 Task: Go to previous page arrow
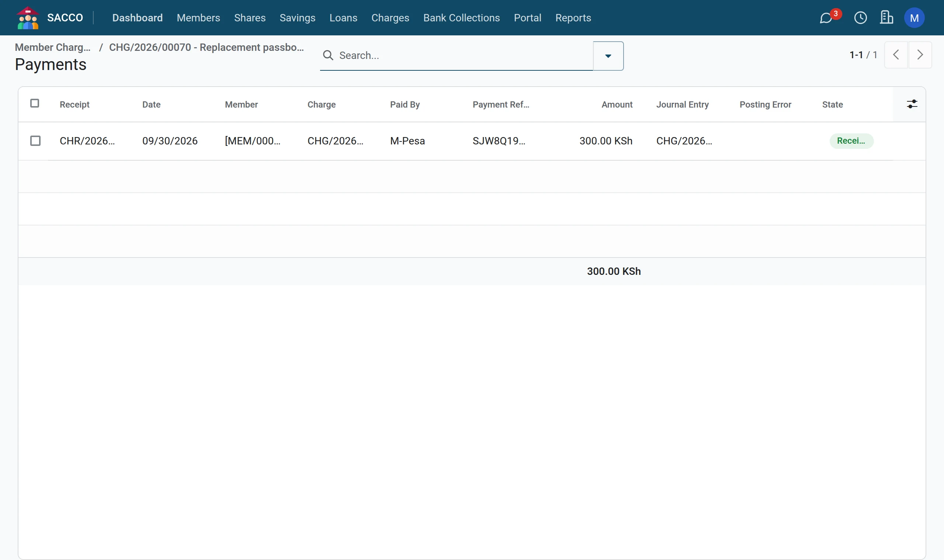click(896, 55)
